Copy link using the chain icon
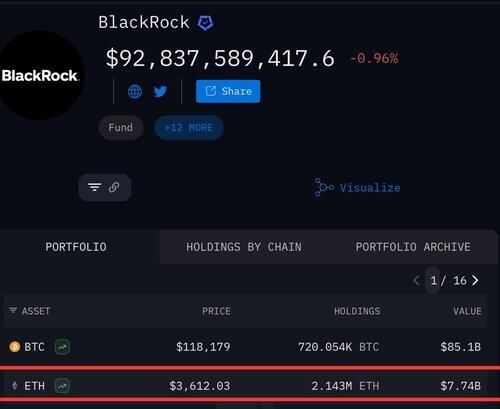500x409 pixels. (x=114, y=187)
